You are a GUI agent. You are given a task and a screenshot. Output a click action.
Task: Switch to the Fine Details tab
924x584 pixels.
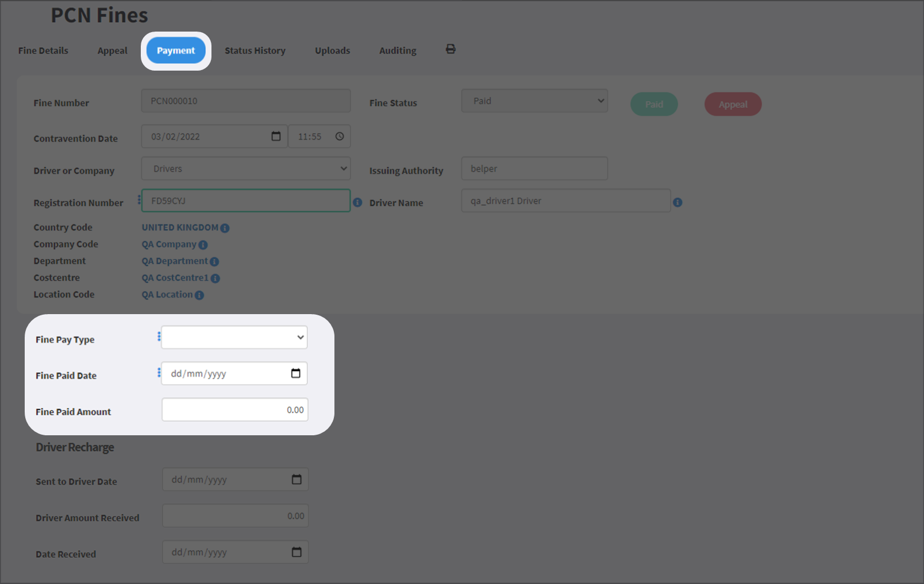[x=43, y=51]
